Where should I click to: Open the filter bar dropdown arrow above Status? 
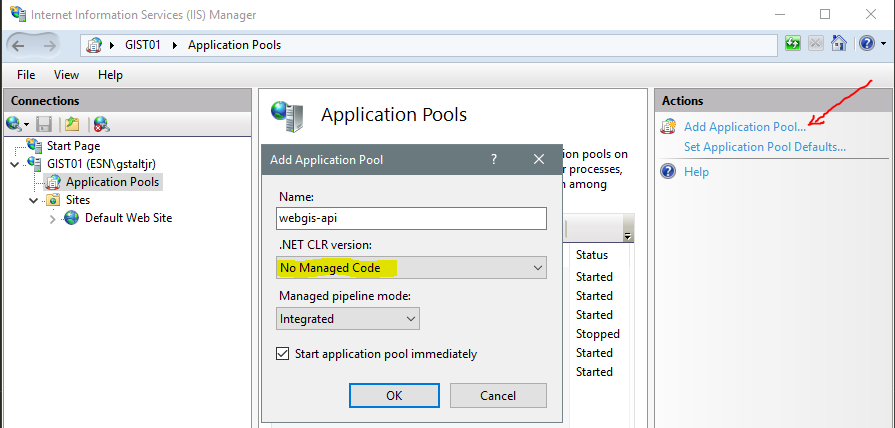628,236
